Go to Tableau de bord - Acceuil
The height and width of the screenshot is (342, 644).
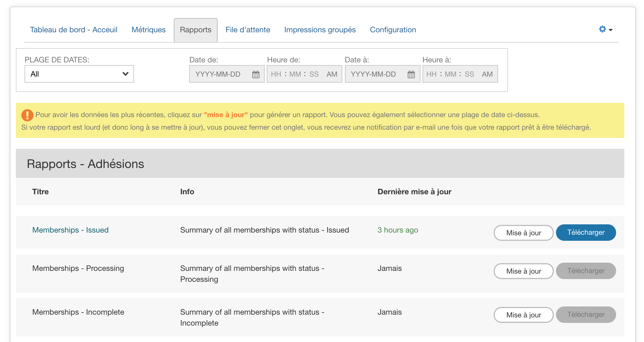(74, 30)
